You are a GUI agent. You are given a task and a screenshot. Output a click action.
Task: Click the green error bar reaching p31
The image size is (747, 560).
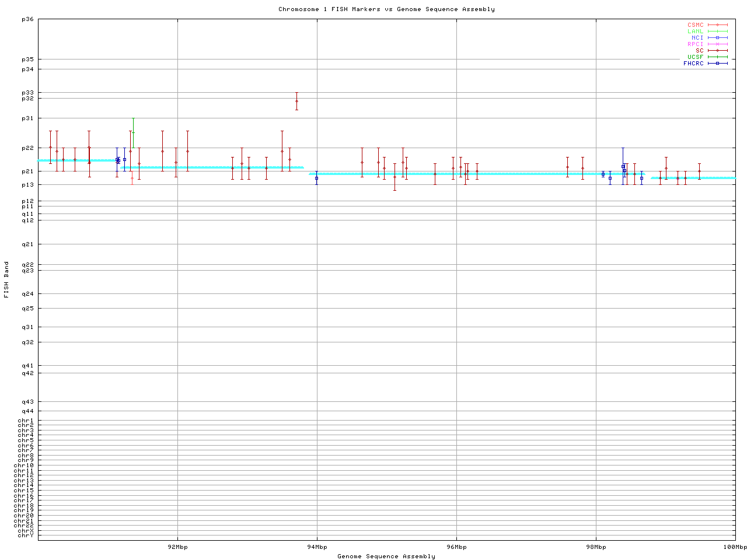[133, 132]
